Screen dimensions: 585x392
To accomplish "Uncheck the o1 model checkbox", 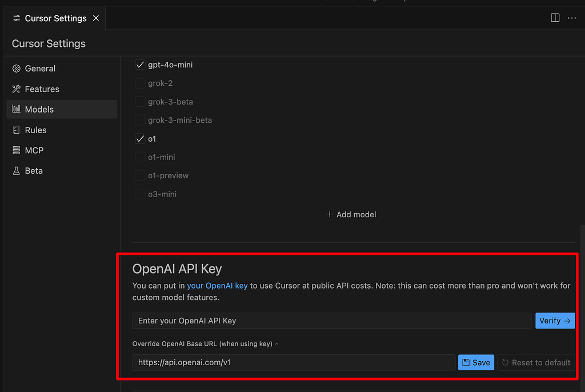I will pyautogui.click(x=140, y=138).
